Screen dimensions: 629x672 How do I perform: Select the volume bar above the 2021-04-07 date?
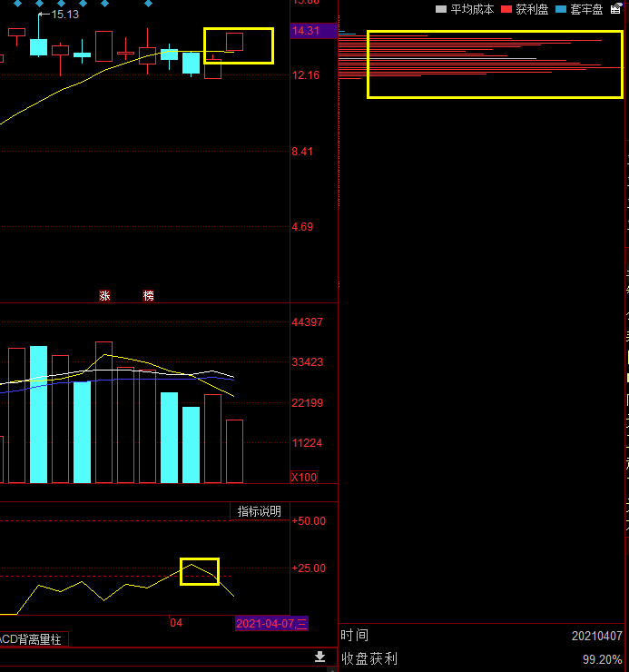click(234, 451)
